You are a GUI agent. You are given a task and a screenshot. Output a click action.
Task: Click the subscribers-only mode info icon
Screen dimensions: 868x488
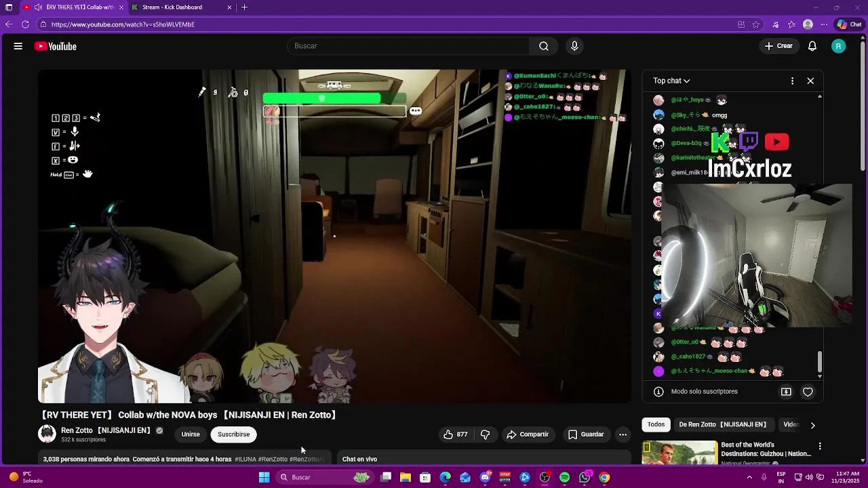click(x=658, y=392)
